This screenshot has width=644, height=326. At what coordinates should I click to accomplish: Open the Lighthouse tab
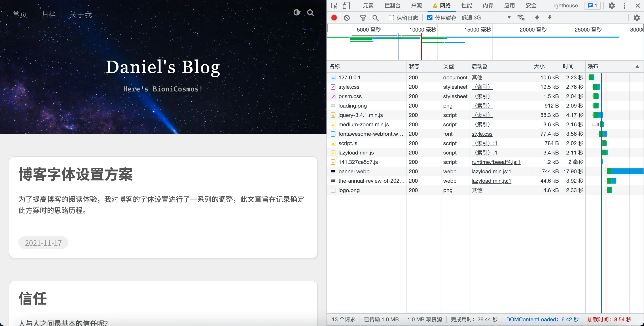pos(564,6)
